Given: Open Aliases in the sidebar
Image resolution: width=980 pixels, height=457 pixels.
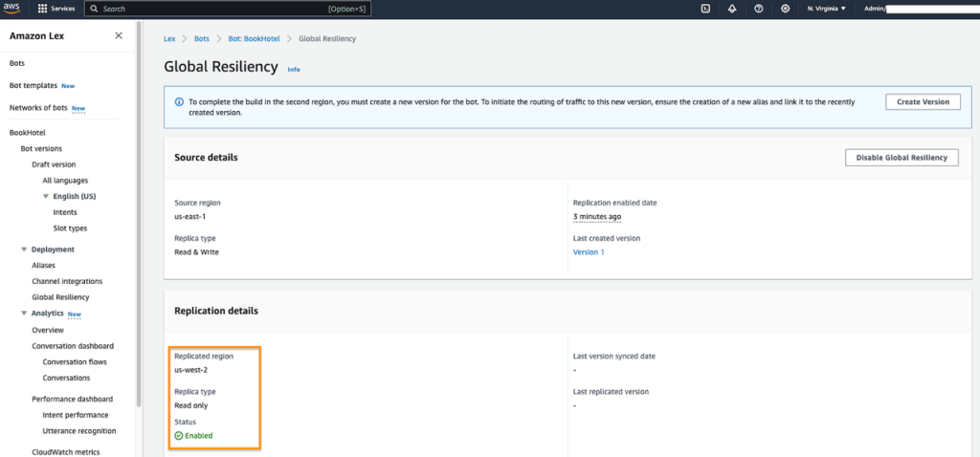Looking at the screenshot, I should point(44,266).
